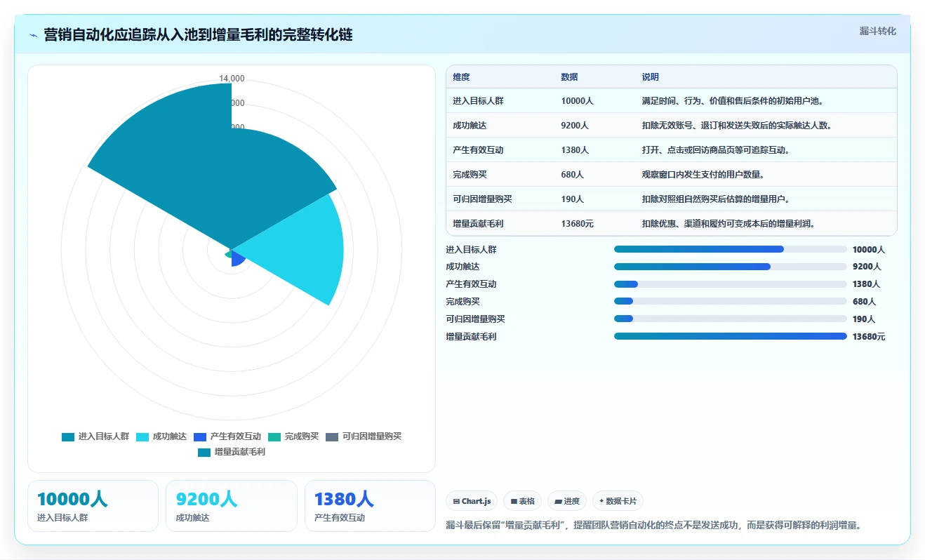Click the page title about 完整转化链
The width and height of the screenshot is (925, 560).
point(198,35)
